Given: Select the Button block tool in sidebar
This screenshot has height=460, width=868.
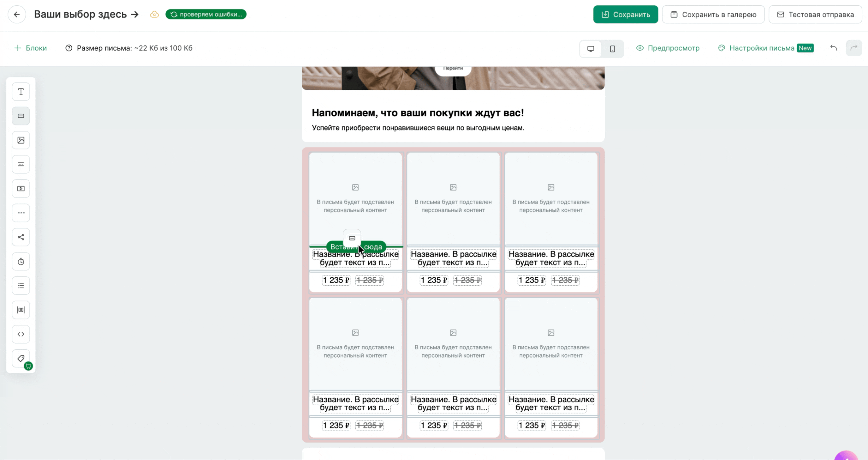Looking at the screenshot, I should pyautogui.click(x=21, y=116).
